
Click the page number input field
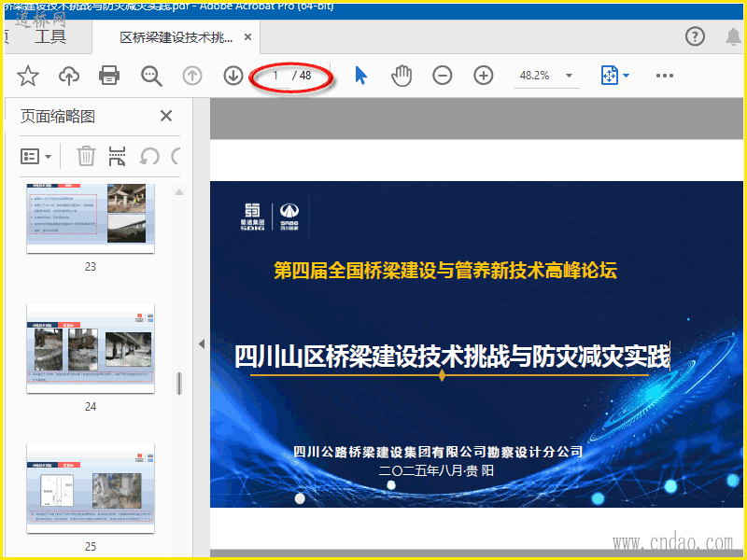pyautogui.click(x=276, y=76)
